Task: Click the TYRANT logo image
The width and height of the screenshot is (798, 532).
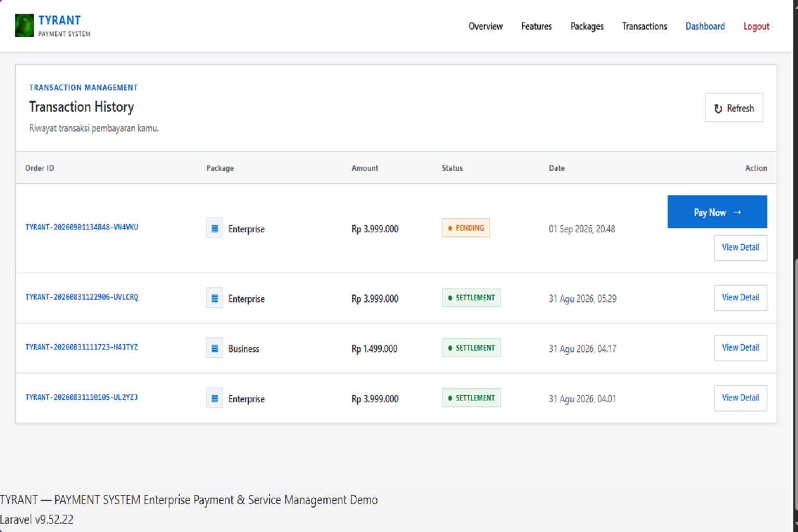Action: [24, 25]
